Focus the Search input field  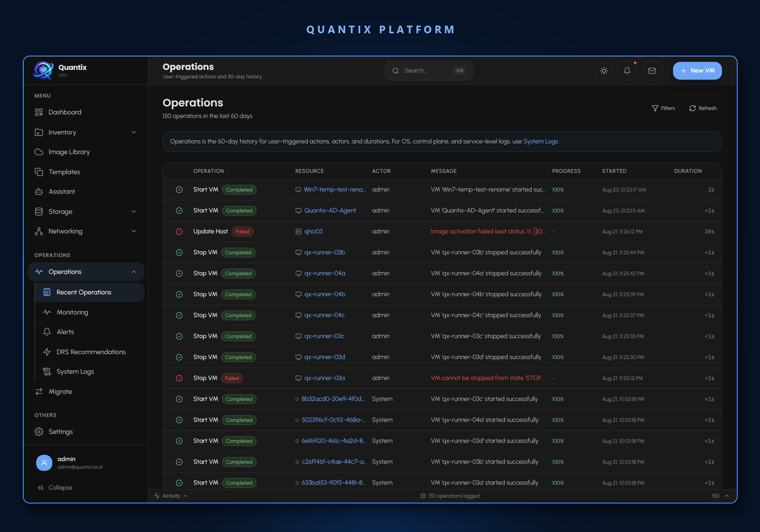[428, 71]
